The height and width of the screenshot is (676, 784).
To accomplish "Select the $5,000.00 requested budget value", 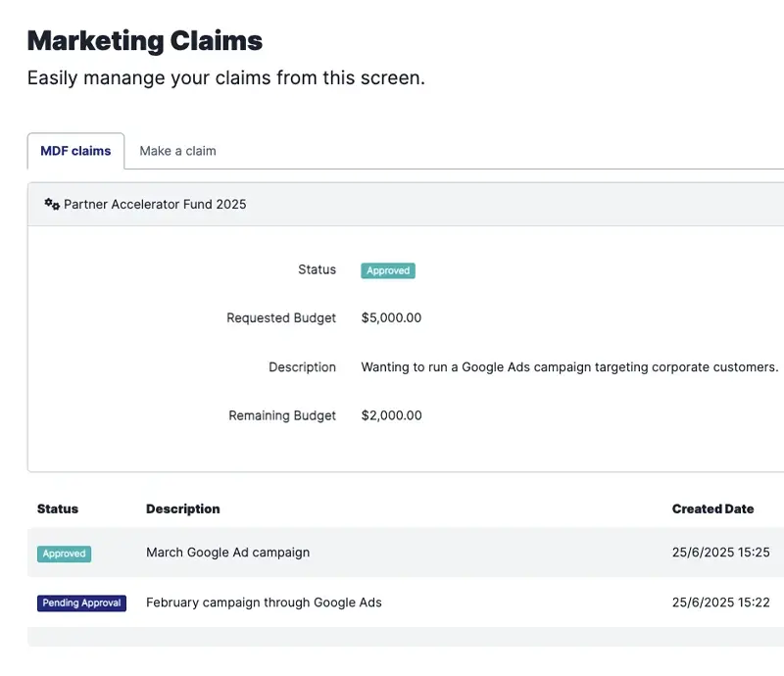I will (391, 317).
